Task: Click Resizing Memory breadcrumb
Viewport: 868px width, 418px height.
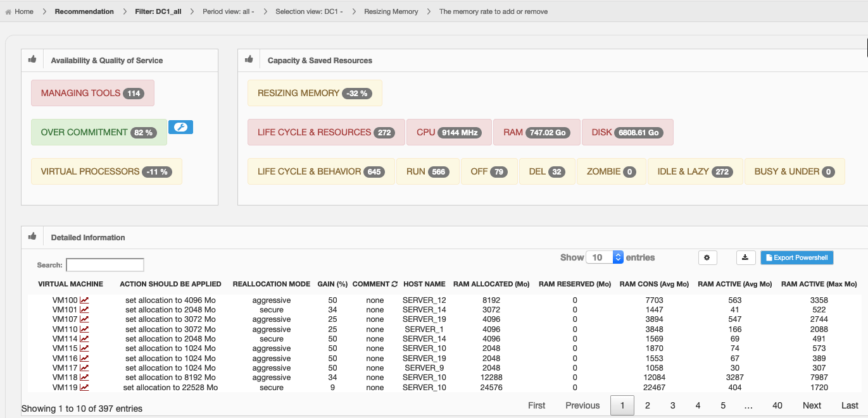Action: pos(391,11)
